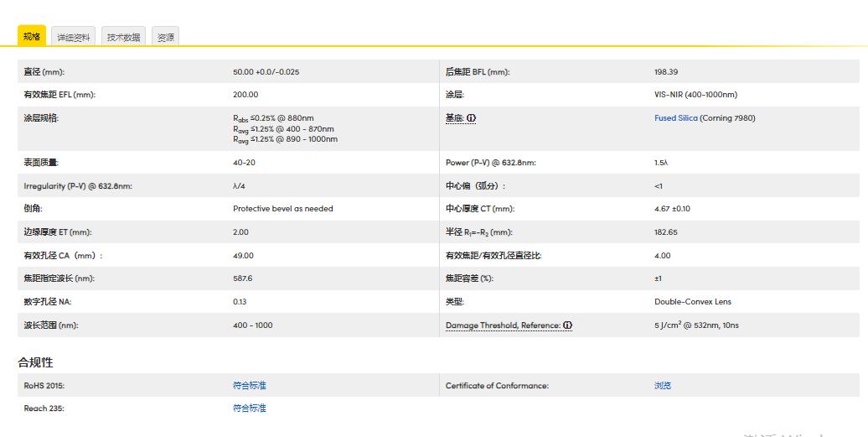Select edge thickness value 2.00
868x437 pixels.
click(x=240, y=232)
